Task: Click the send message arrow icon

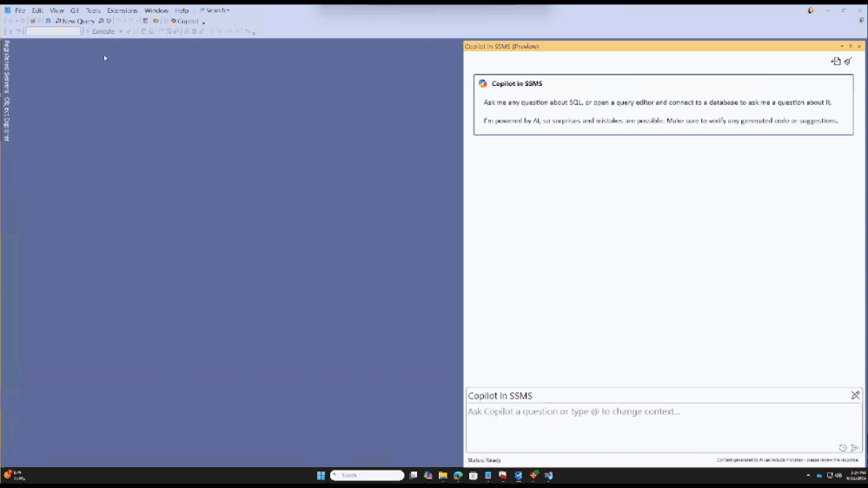Action: pyautogui.click(x=855, y=447)
